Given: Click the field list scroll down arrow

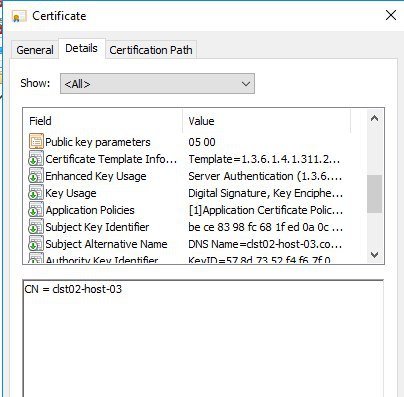Looking at the screenshot, I should [x=374, y=255].
